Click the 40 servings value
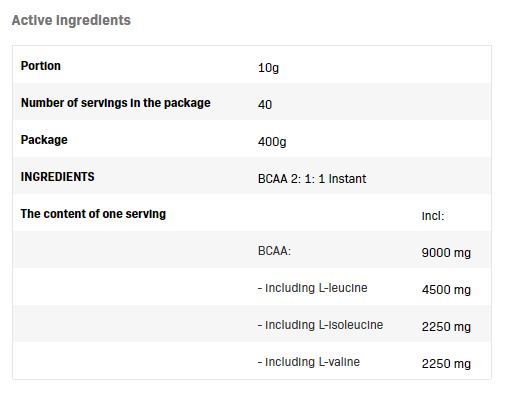The width and height of the screenshot is (507, 393). click(265, 105)
